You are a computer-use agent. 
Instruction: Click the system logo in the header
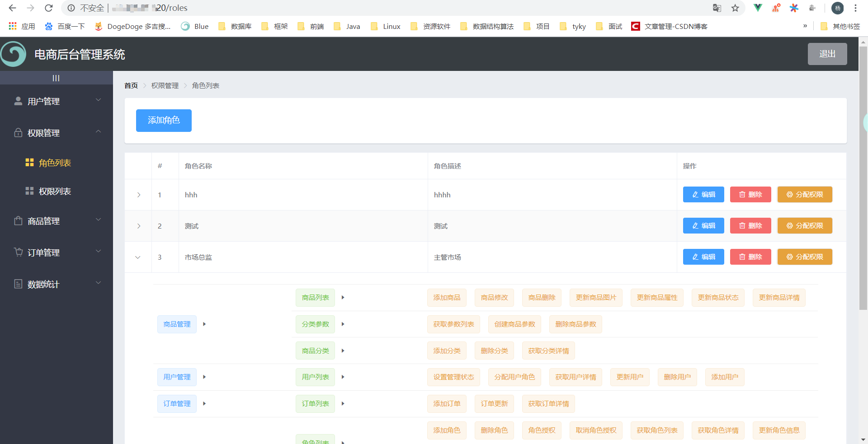click(x=14, y=54)
